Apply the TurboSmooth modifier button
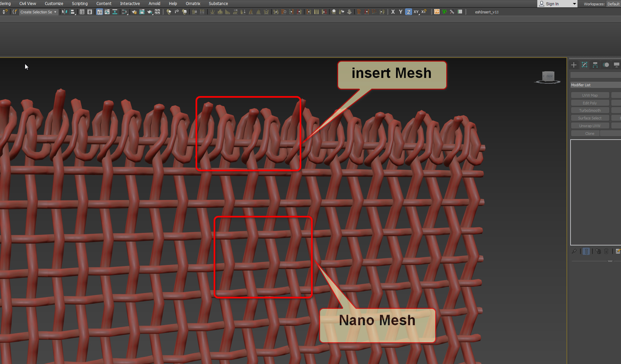 tap(590, 110)
